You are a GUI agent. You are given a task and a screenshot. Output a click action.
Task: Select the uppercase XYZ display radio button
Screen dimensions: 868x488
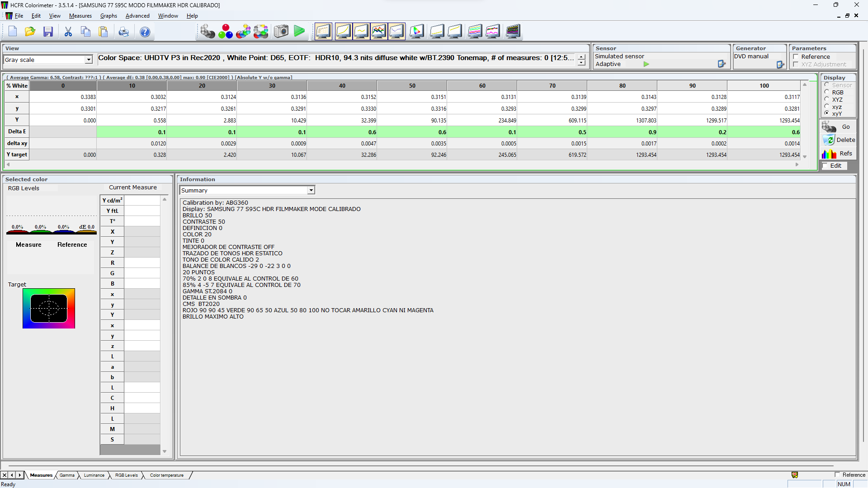point(827,99)
